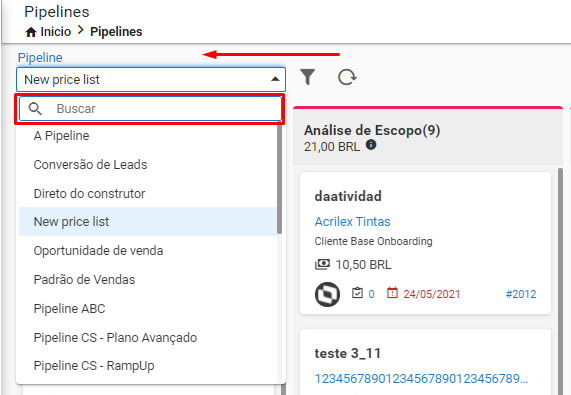The width and height of the screenshot is (571, 395).
Task: Click the 1234567890... link on teste 3_11 card
Action: coord(421,379)
